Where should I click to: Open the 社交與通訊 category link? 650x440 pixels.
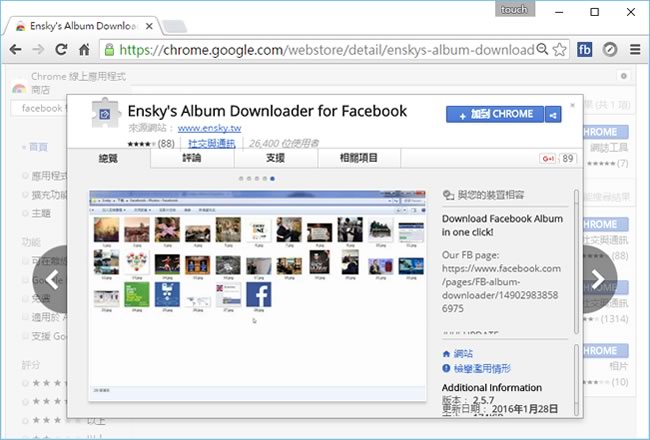tap(212, 143)
